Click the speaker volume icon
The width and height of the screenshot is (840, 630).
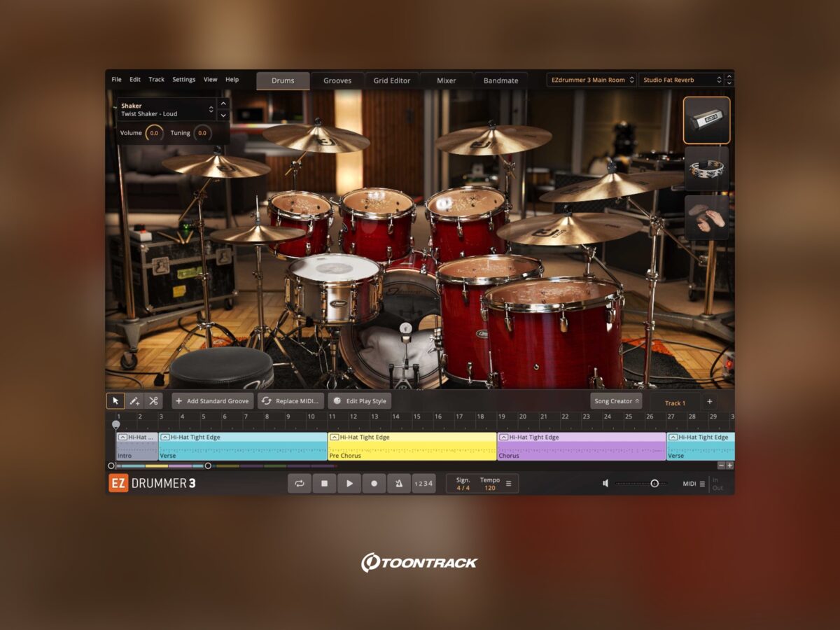pyautogui.click(x=605, y=483)
